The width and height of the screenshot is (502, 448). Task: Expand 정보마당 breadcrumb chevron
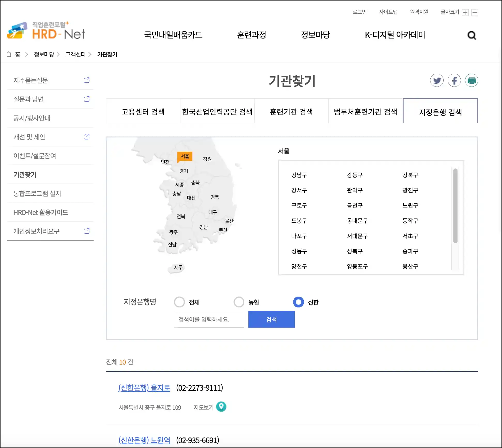click(58, 54)
